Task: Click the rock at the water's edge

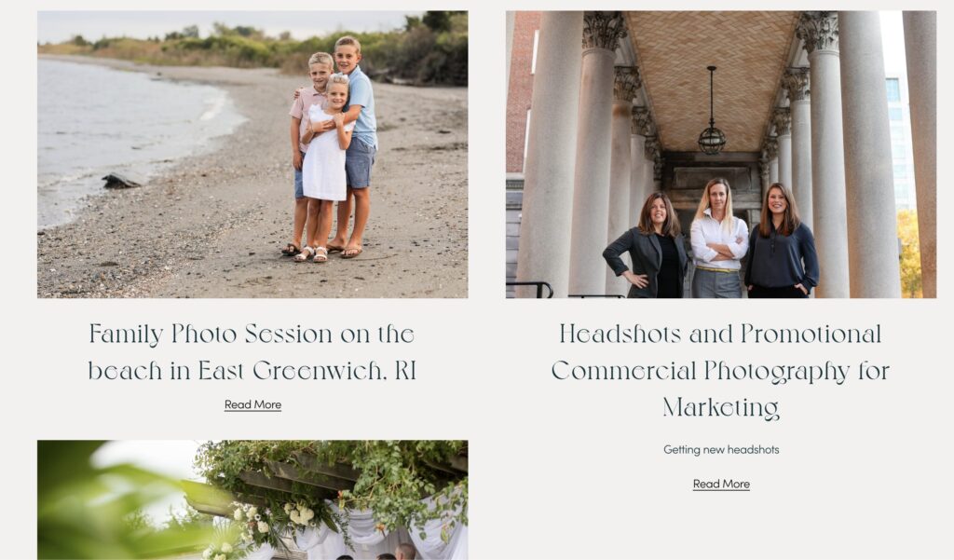Action: pyautogui.click(x=122, y=180)
